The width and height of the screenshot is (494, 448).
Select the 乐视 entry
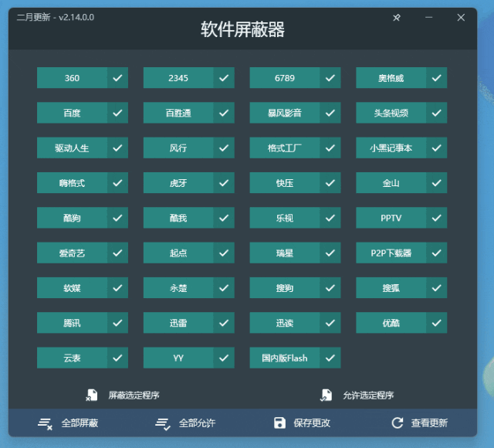click(285, 218)
